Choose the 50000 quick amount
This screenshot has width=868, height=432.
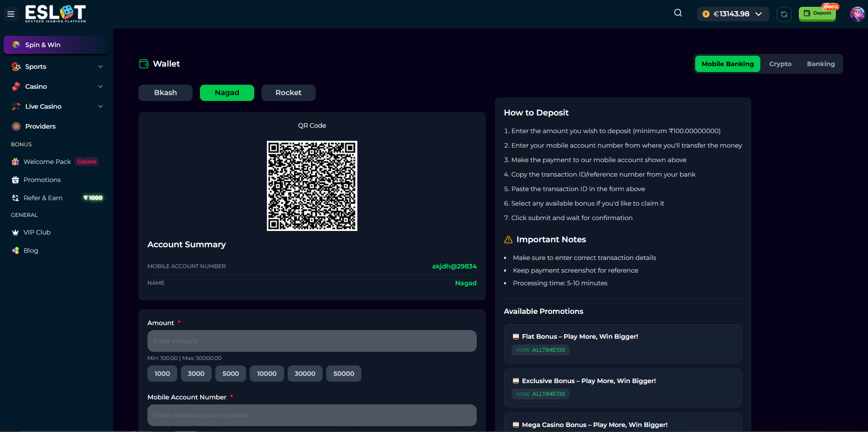click(344, 374)
